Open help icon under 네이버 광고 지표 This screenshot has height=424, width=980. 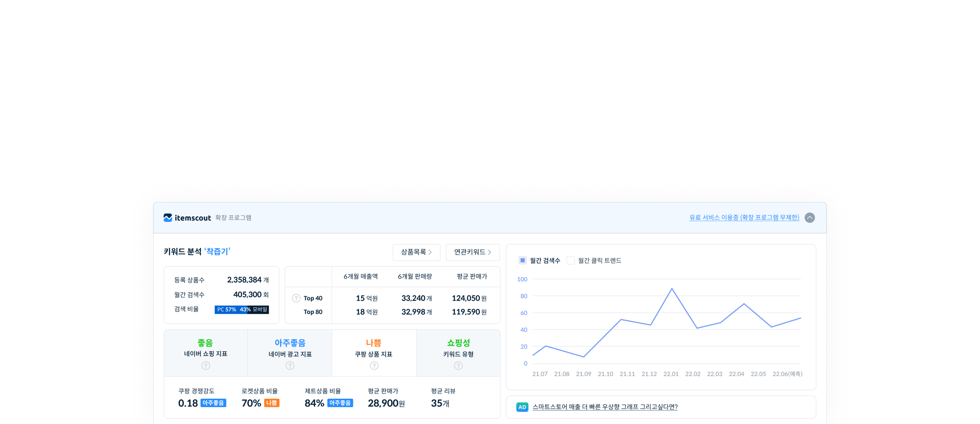tap(290, 365)
